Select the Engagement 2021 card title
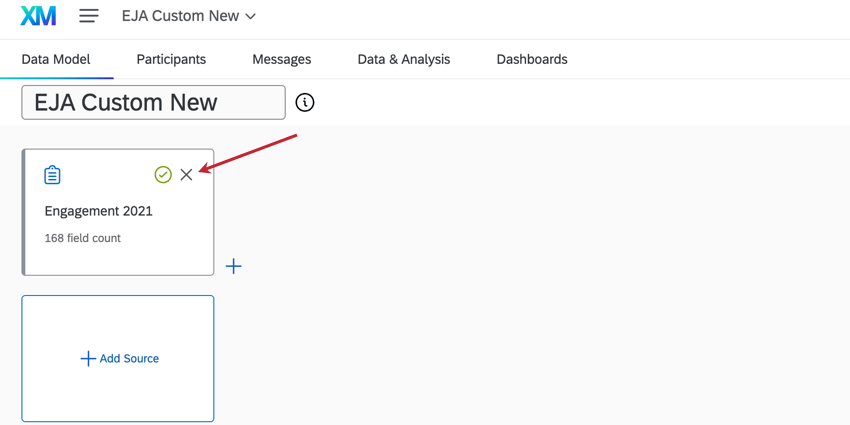This screenshot has width=850, height=425. 99,211
